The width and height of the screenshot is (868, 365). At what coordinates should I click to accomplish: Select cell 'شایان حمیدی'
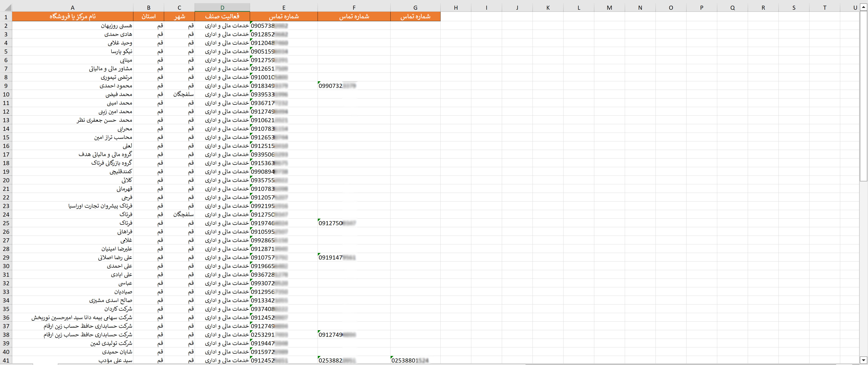(x=72, y=352)
